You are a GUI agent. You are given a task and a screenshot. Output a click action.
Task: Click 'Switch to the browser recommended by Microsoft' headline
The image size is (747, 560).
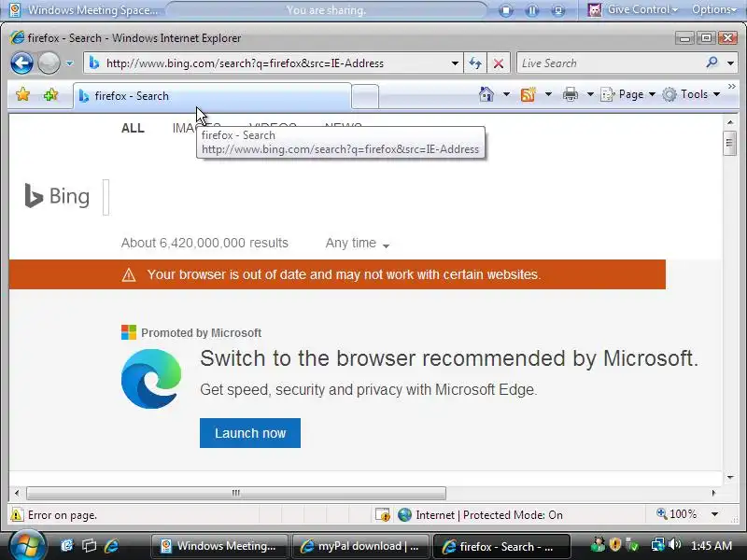click(449, 358)
